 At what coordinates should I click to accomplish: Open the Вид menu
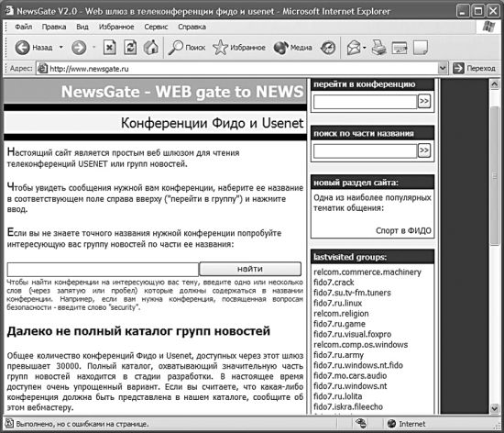[82, 27]
